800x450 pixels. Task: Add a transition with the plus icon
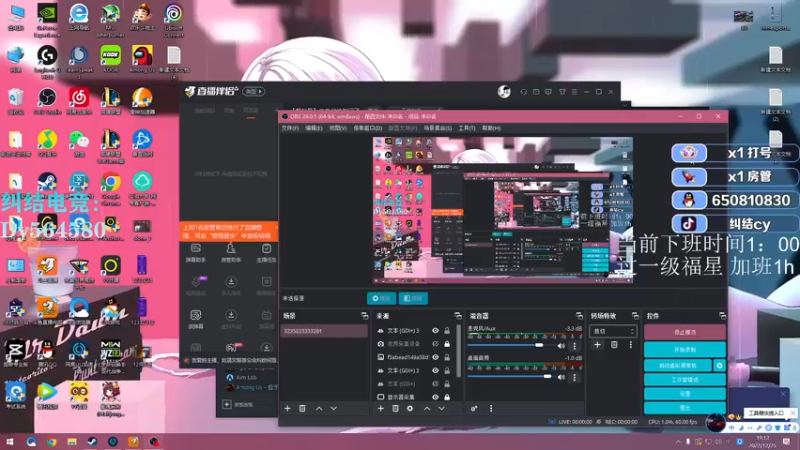coord(597,345)
